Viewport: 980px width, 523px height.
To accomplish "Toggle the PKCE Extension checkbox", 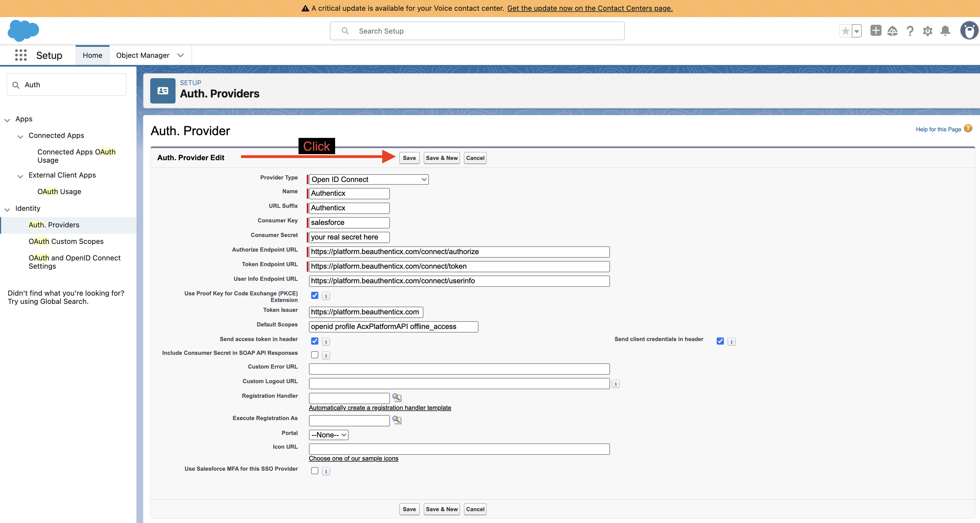I will tap(315, 295).
